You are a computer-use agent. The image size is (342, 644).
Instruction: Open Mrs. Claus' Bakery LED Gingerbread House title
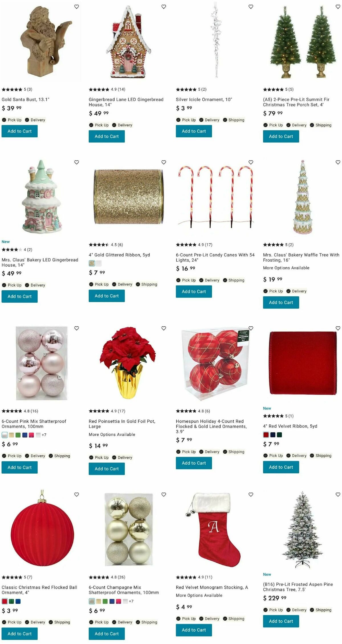40,262
